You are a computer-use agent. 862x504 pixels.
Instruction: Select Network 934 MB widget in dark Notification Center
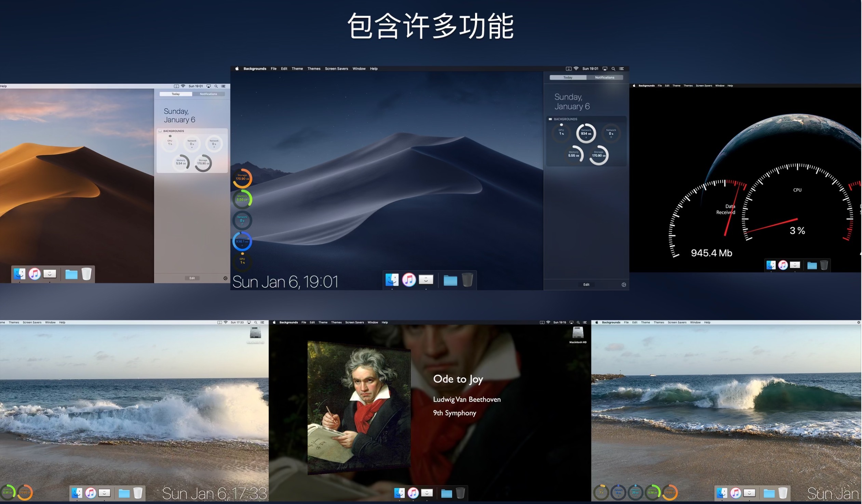tap(586, 133)
